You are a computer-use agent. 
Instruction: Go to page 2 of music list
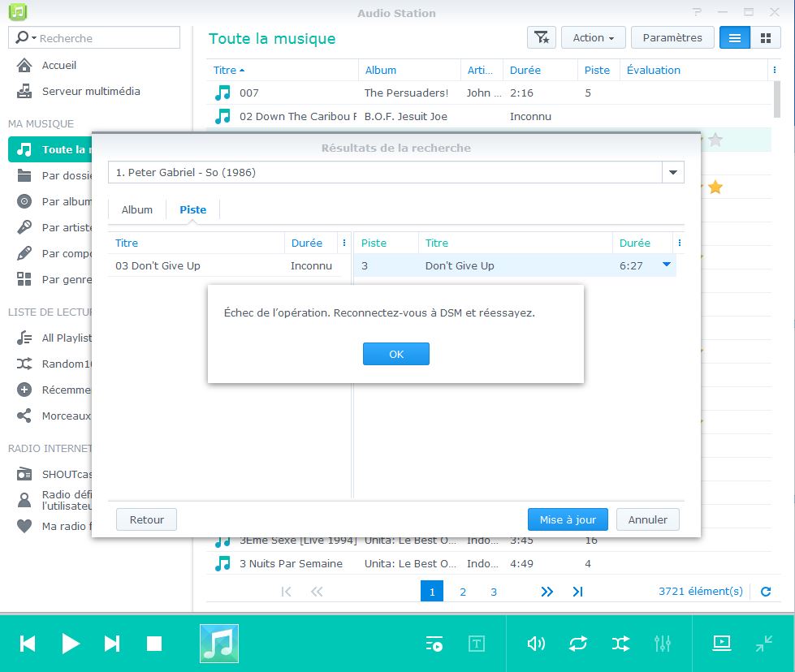click(463, 592)
